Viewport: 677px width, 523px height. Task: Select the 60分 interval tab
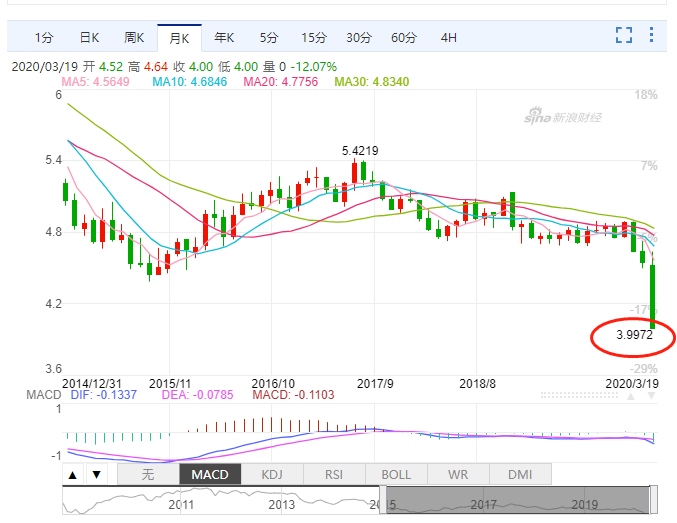pyautogui.click(x=404, y=38)
